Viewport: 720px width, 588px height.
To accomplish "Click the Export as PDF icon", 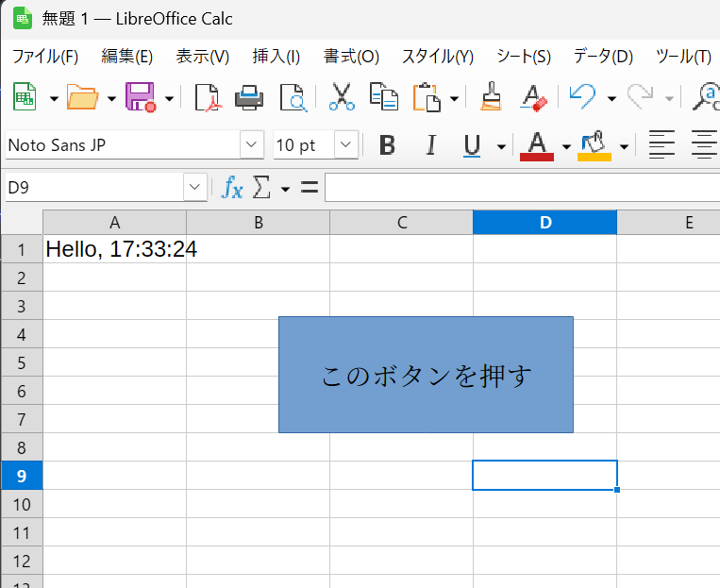I will point(206,97).
